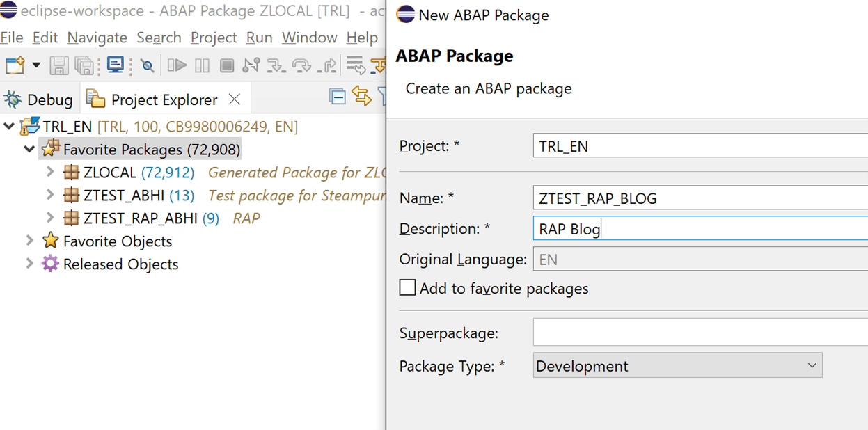The image size is (868, 430).
Task: Click the Step Into debug icon
Action: (x=276, y=65)
